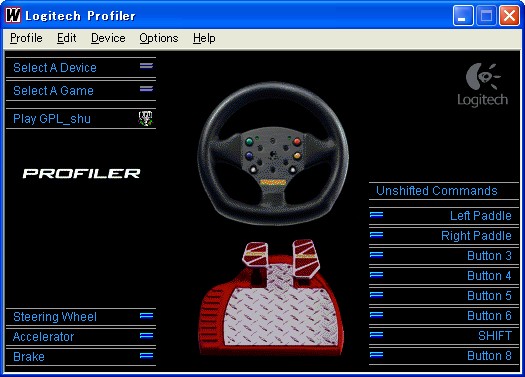The image size is (525, 377).
Task: Open the Profile menu
Action: coord(26,38)
